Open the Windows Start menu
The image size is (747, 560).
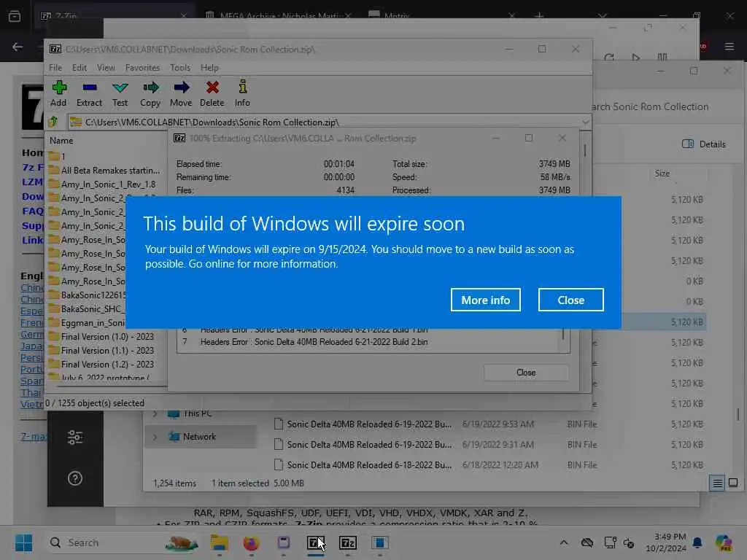[x=23, y=542]
